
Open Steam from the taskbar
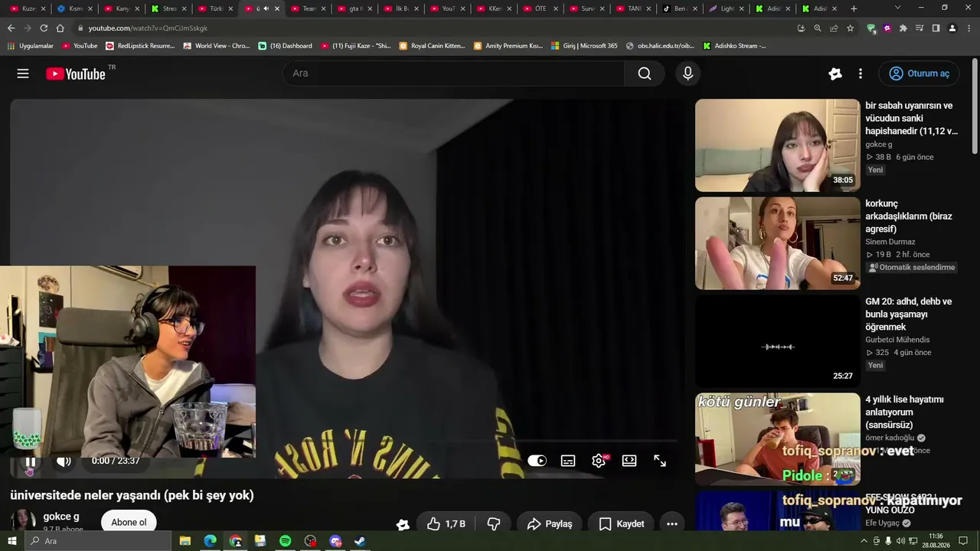click(x=360, y=541)
